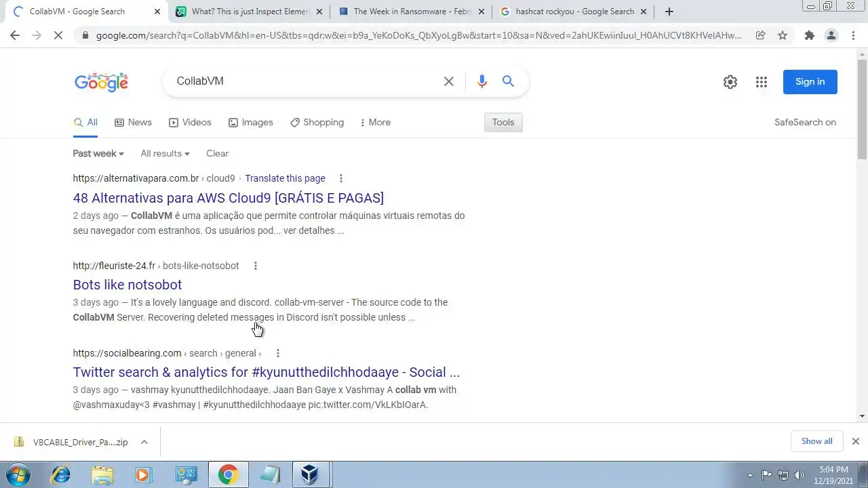Image resolution: width=868 pixels, height=488 pixels.
Task: Open the Chrome profile avatar
Action: tap(831, 35)
